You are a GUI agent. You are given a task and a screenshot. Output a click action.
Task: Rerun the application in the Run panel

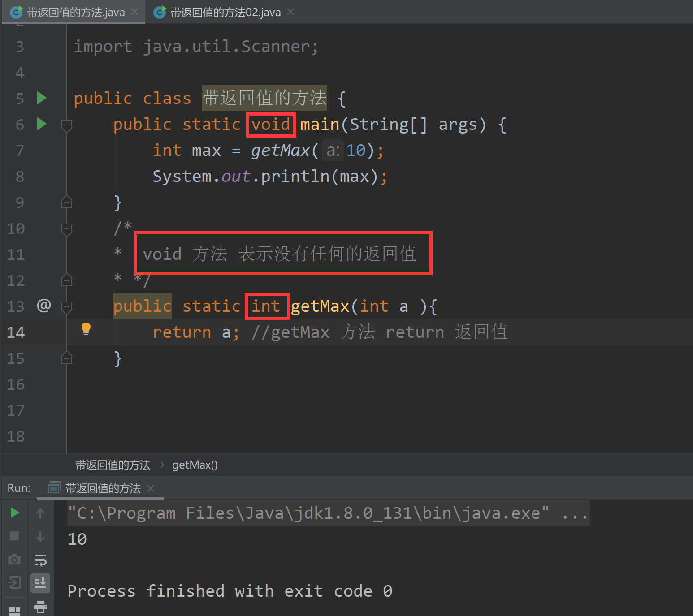click(x=14, y=513)
